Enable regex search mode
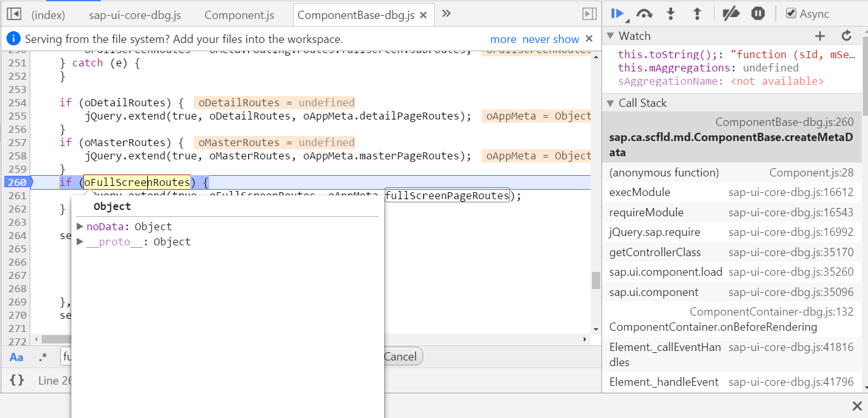 (x=42, y=356)
